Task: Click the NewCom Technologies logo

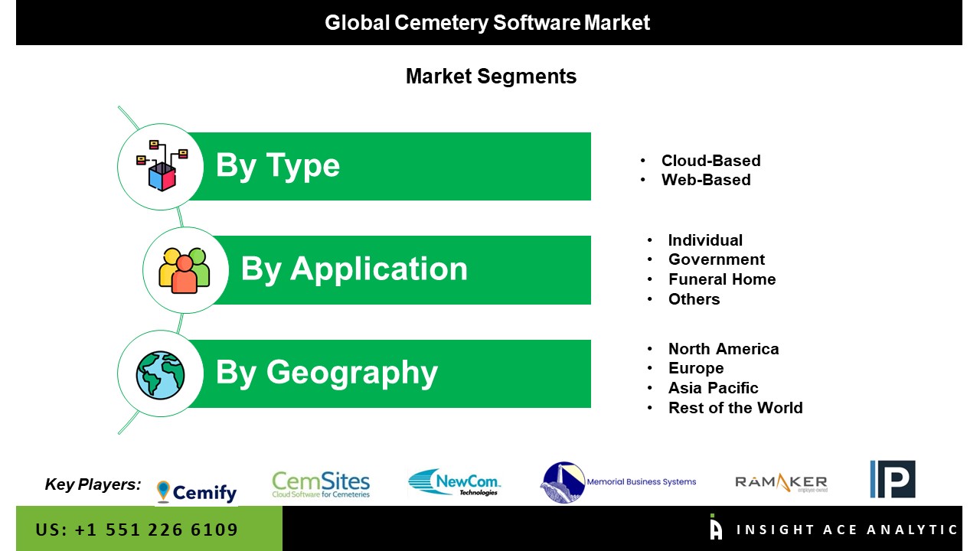Action: point(454,483)
